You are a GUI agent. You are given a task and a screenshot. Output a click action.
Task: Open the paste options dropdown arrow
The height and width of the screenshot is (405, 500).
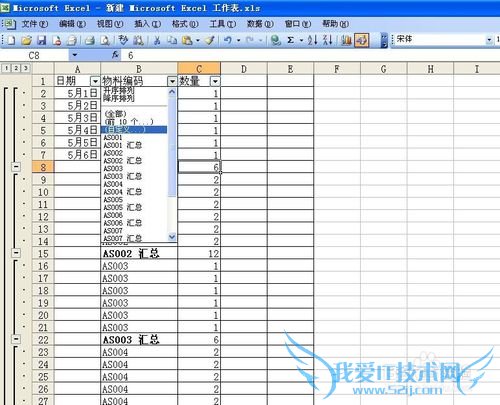(x=198, y=40)
